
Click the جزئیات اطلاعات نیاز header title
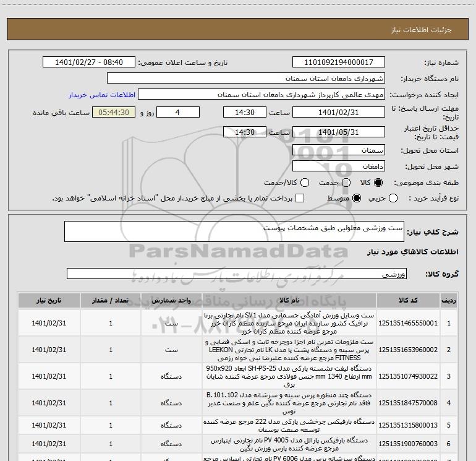(x=421, y=30)
